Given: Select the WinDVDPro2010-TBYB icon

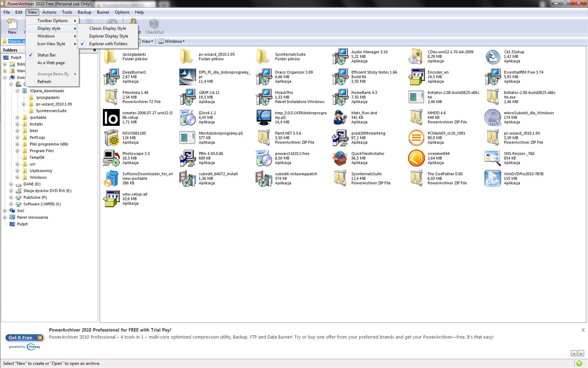Looking at the screenshot, I should coord(493,178).
